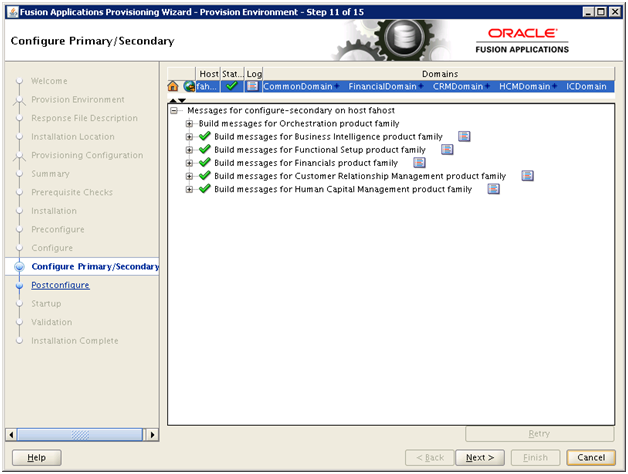
Task: Click the globe icon beside fah... host
Action: 189,86
